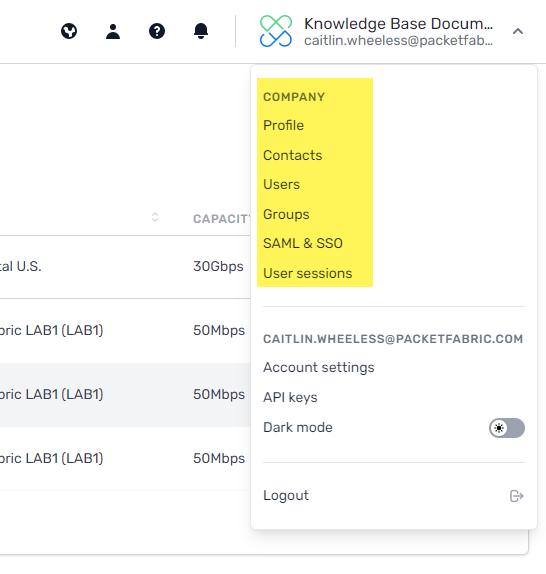546x574 pixels.
Task: Sort column using the up-down arrows
Action: 155,217
